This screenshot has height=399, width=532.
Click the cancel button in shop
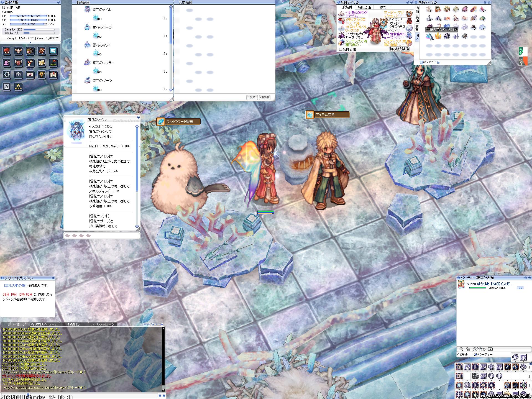[x=264, y=97]
